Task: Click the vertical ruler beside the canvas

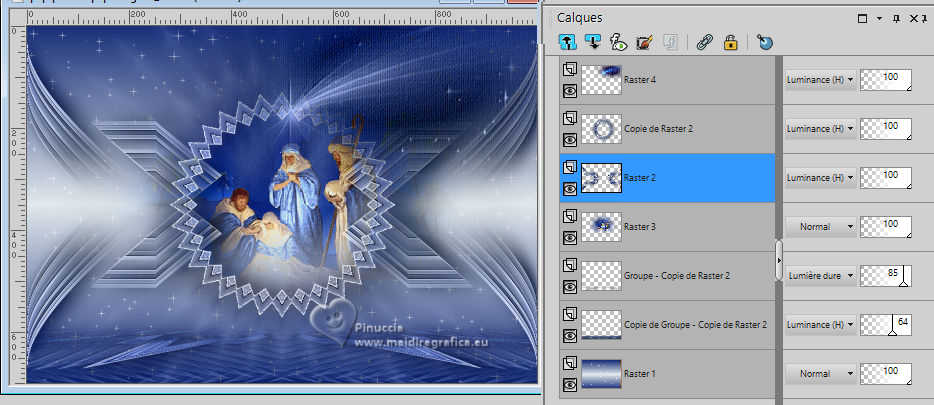Action: pos(17,205)
